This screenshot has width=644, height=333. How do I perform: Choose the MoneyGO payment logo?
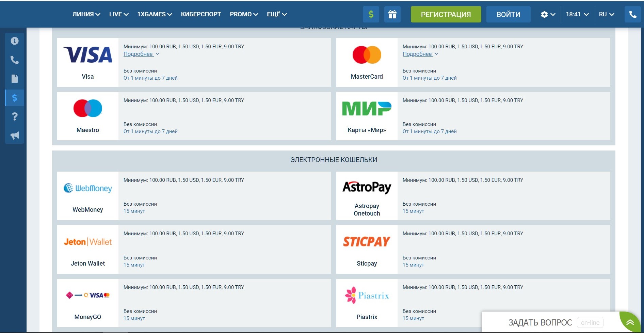tap(88, 295)
